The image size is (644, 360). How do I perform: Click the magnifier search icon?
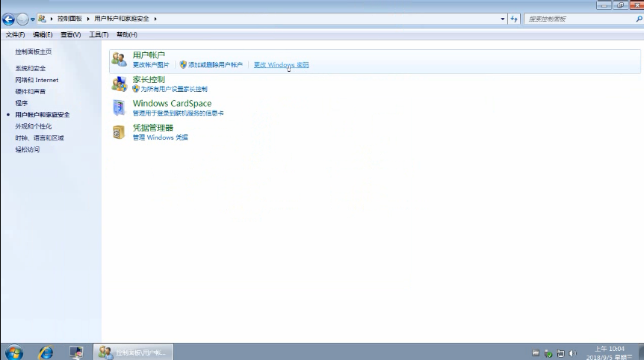[x=639, y=19]
